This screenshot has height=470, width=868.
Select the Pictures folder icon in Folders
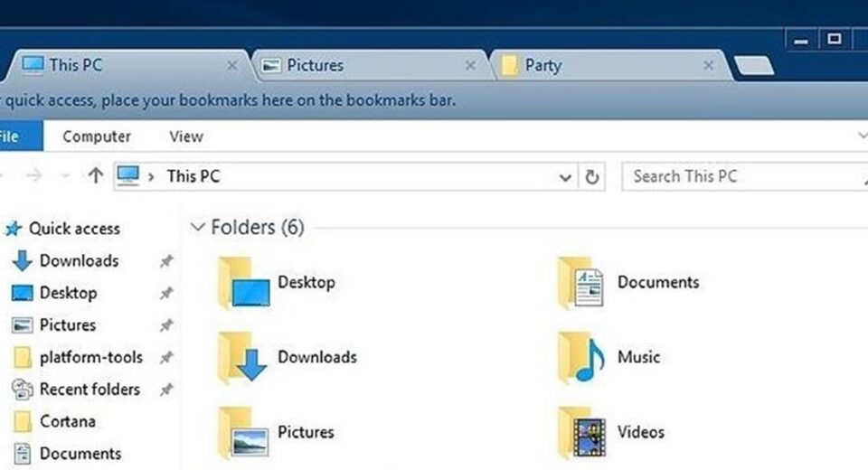click(243, 432)
